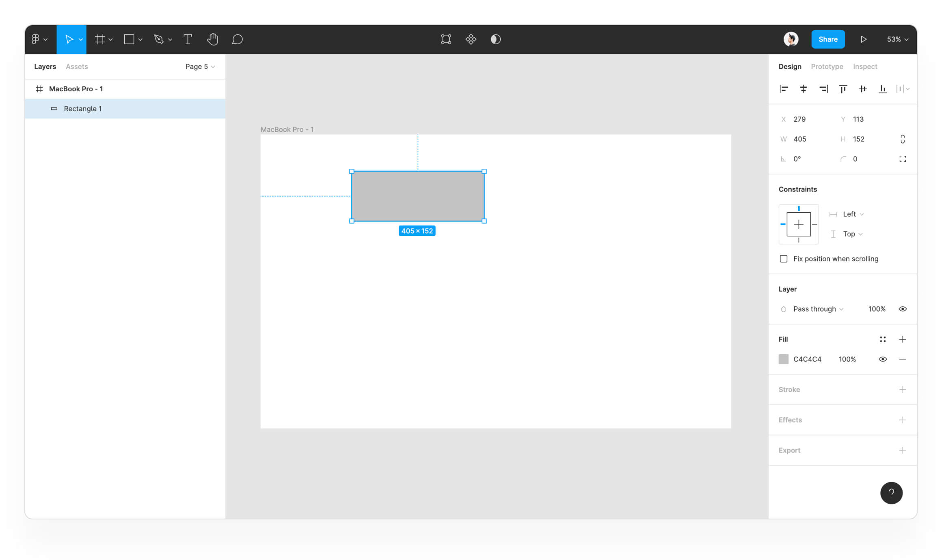Switch to the Assets tab
Viewport: 942px width, 560px height.
[77, 67]
